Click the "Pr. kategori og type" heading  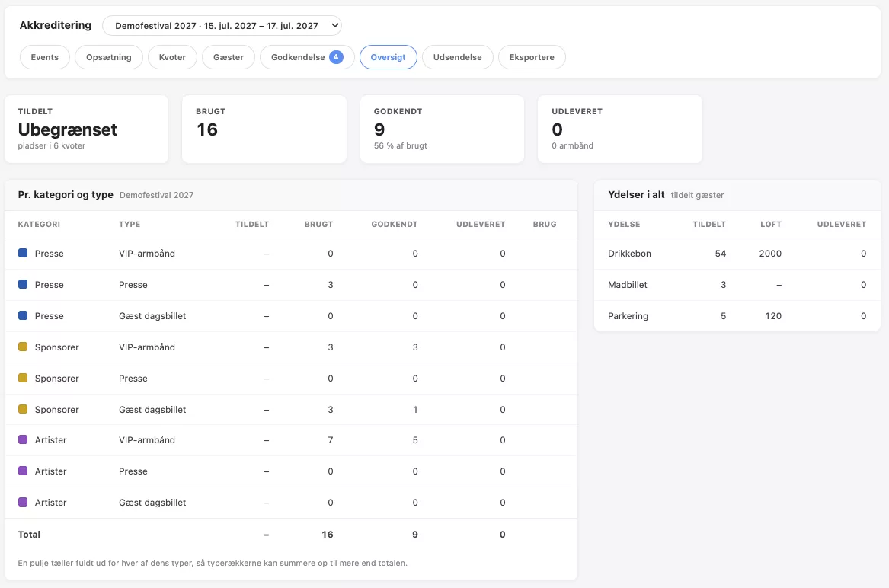tap(66, 195)
